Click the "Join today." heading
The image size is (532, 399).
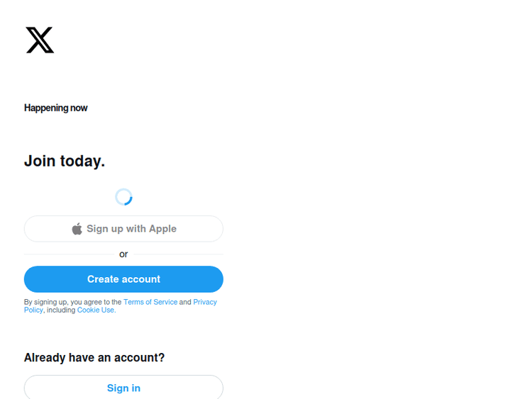tap(65, 161)
